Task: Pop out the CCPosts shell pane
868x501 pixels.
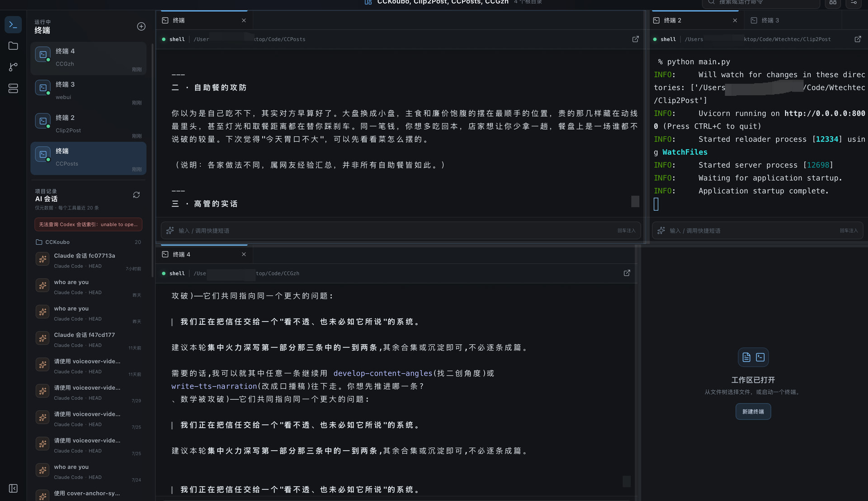Action: [635, 39]
